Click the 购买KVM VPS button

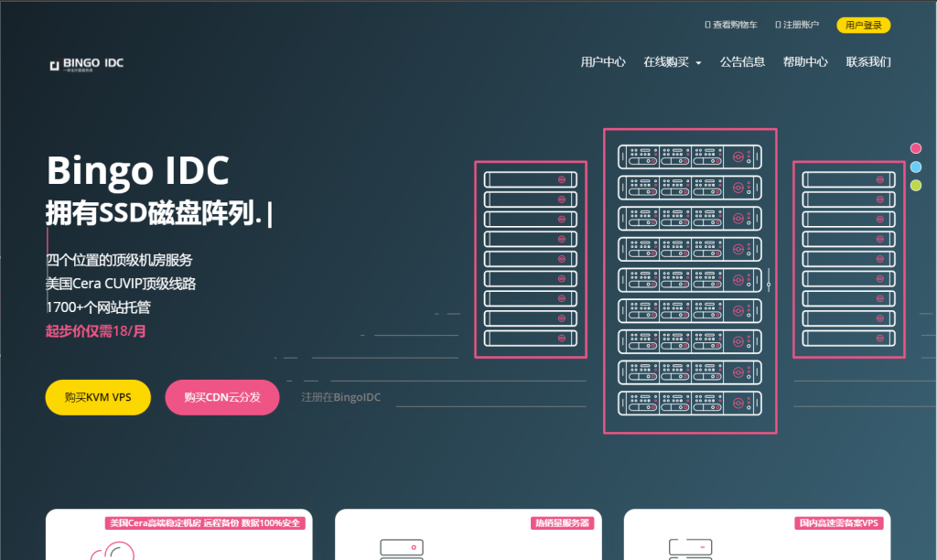98,397
